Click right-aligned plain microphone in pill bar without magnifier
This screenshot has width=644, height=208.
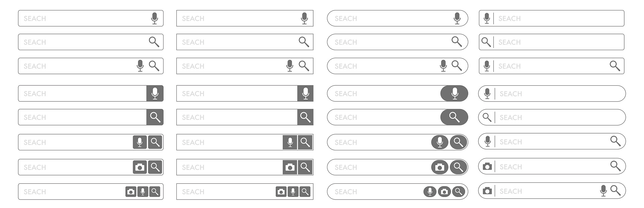[457, 18]
